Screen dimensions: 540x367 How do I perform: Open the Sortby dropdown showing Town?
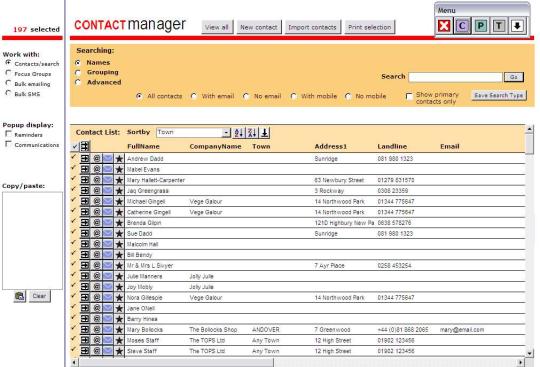pos(193,133)
